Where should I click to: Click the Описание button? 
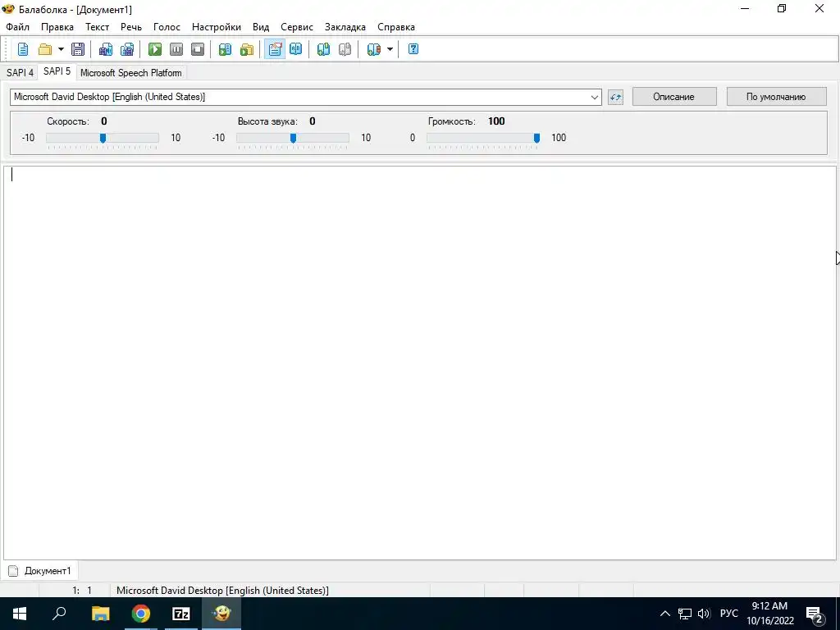point(674,97)
